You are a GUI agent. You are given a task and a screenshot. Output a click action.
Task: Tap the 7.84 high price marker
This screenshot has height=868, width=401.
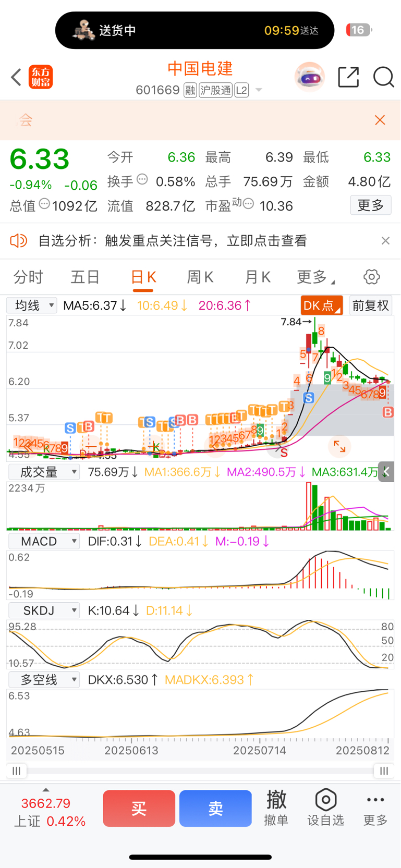296,322
